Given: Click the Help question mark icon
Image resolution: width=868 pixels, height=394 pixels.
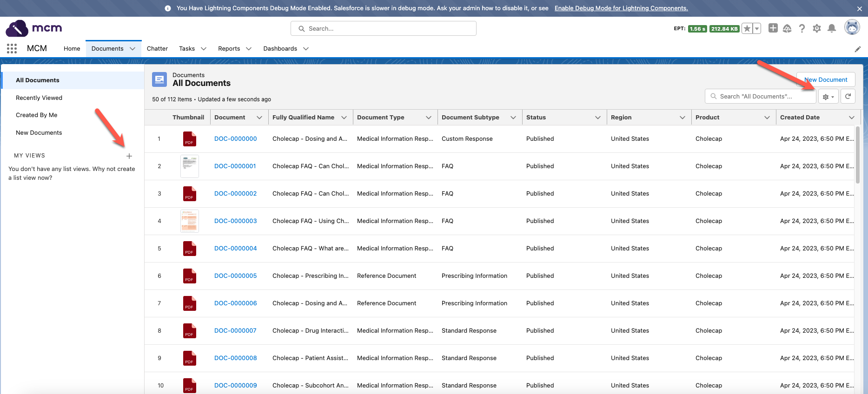Looking at the screenshot, I should pos(802,28).
